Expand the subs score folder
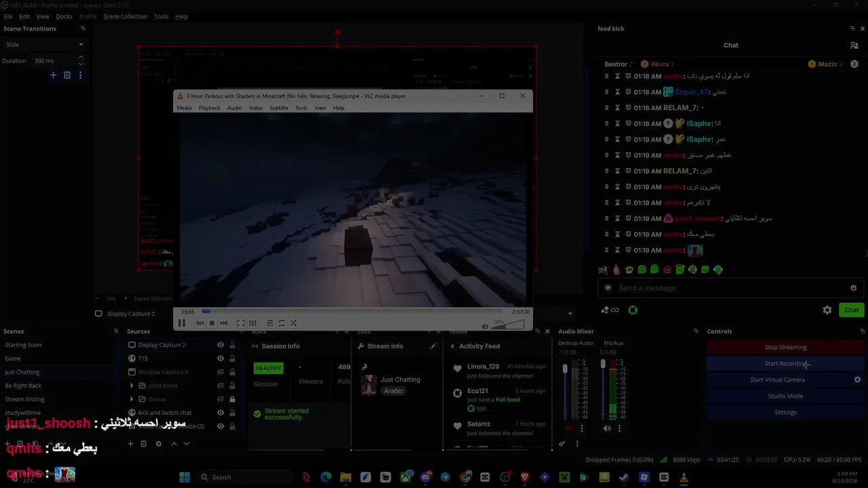 pos(132,386)
